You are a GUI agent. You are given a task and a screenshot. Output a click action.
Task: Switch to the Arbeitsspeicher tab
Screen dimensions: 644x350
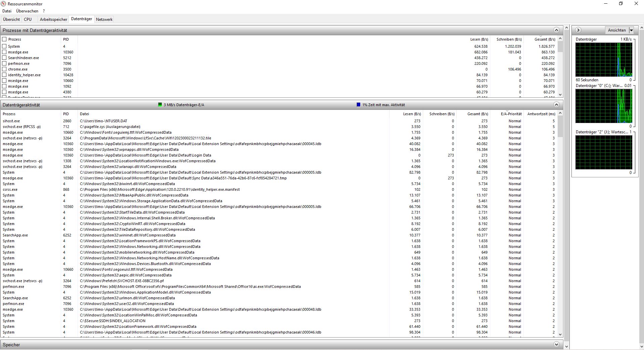pyautogui.click(x=53, y=19)
